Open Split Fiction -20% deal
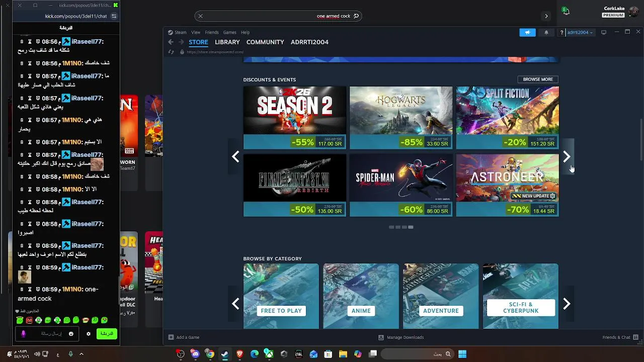The width and height of the screenshot is (644, 362). (507, 118)
